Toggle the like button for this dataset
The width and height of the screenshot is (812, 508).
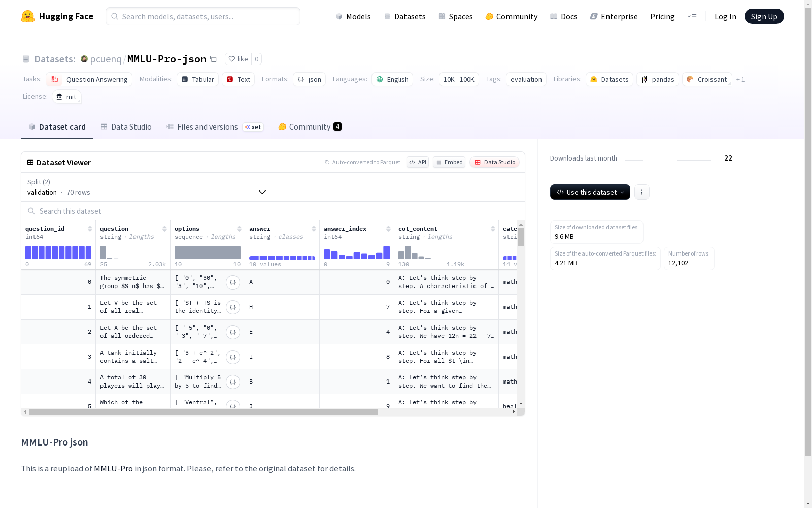click(238, 59)
